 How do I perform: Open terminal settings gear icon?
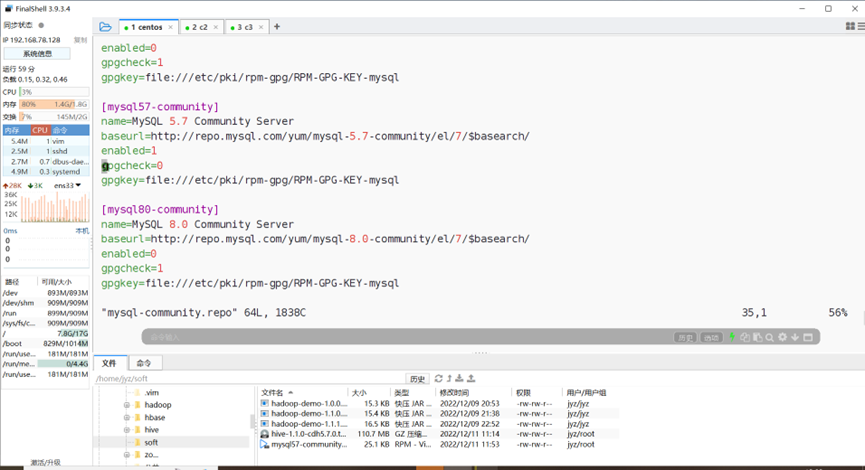click(782, 337)
